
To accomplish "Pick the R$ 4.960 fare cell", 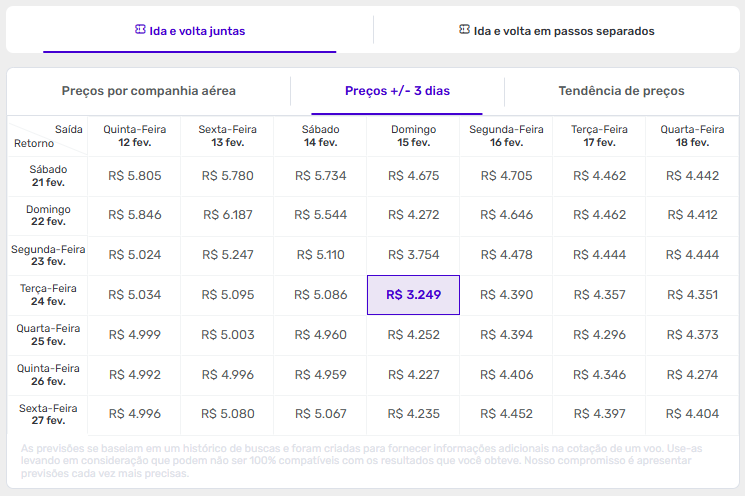I will coord(321,335).
